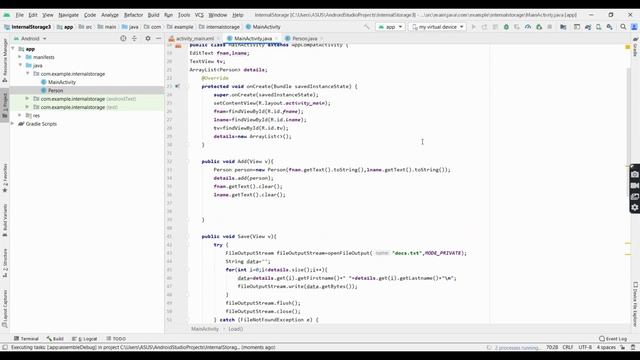Click the Scroll from Source target icon
640x360 pixels.
[x=123, y=38]
